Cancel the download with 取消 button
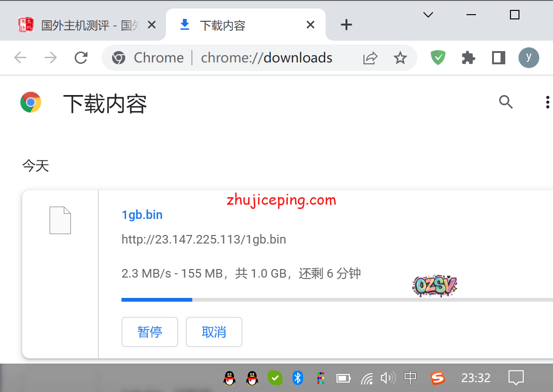The image size is (553, 392). (x=214, y=332)
